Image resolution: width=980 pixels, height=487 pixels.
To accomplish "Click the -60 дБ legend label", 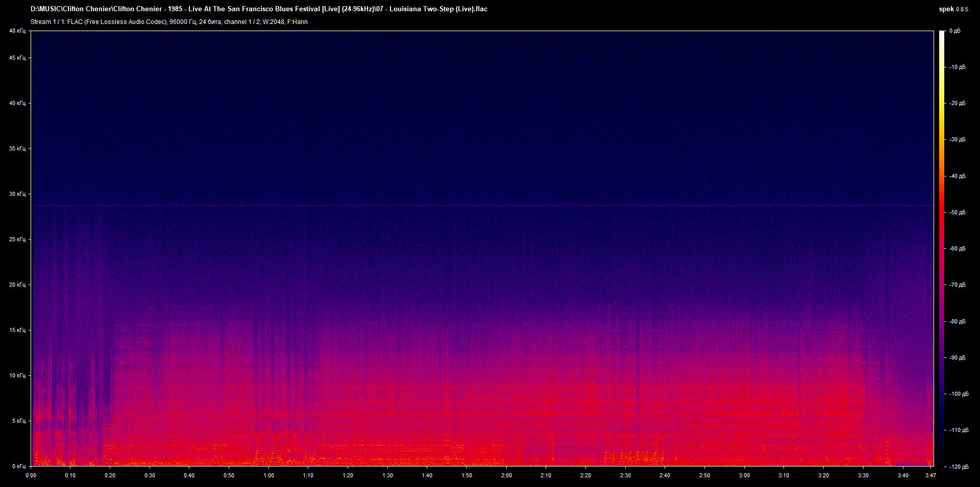I will click(x=957, y=248).
